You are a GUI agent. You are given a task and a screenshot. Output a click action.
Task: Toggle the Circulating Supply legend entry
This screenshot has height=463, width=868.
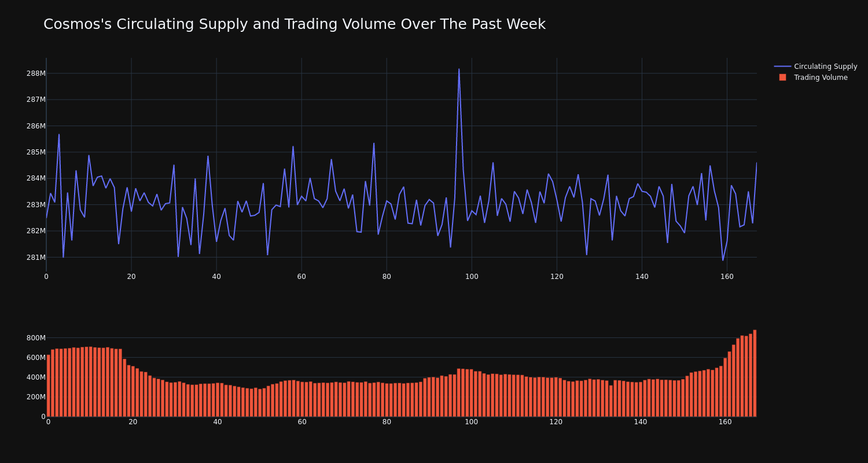pyautogui.click(x=815, y=67)
